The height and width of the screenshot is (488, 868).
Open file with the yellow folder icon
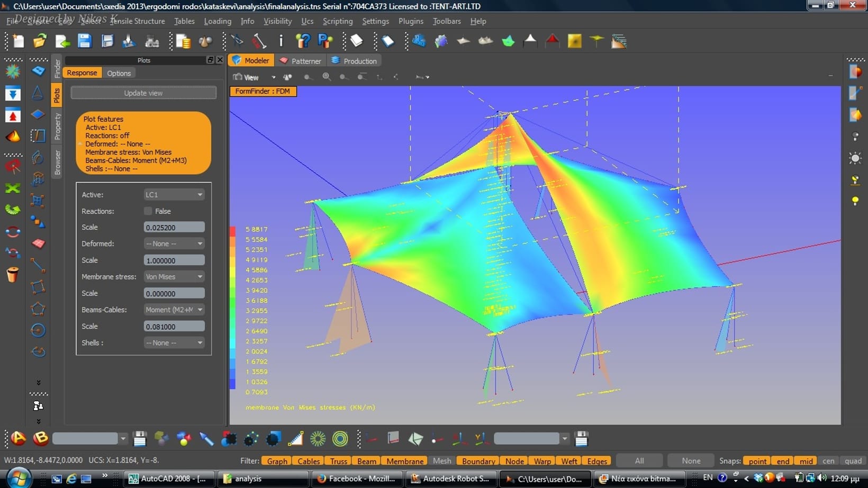(x=40, y=41)
